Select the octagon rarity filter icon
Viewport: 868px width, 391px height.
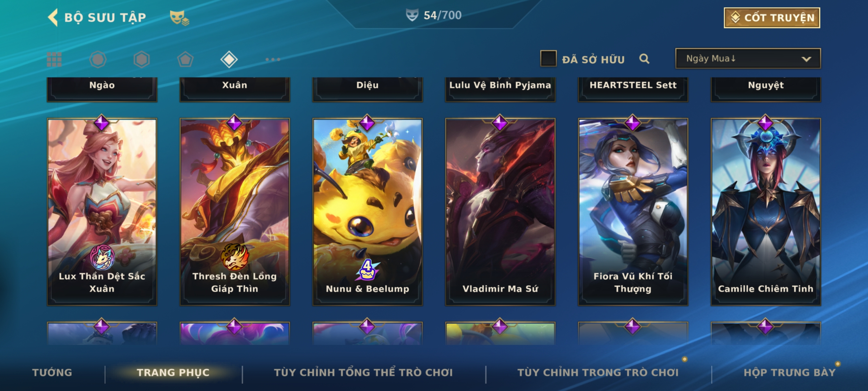98,59
